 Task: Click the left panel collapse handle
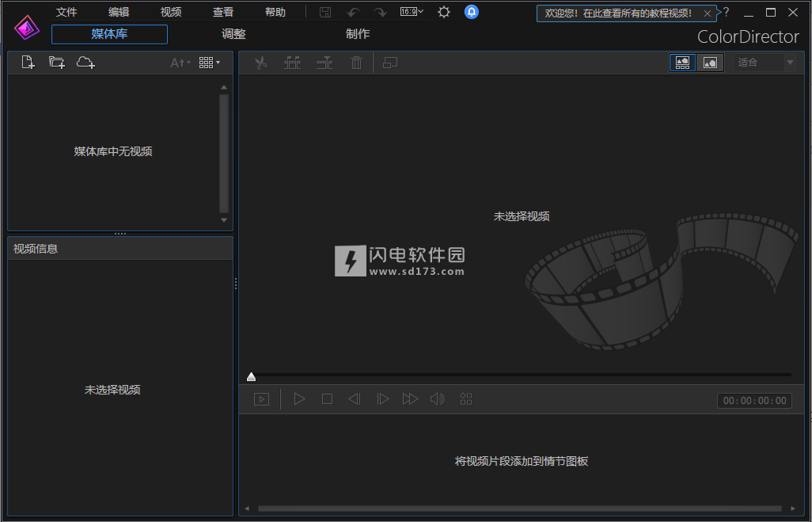236,284
